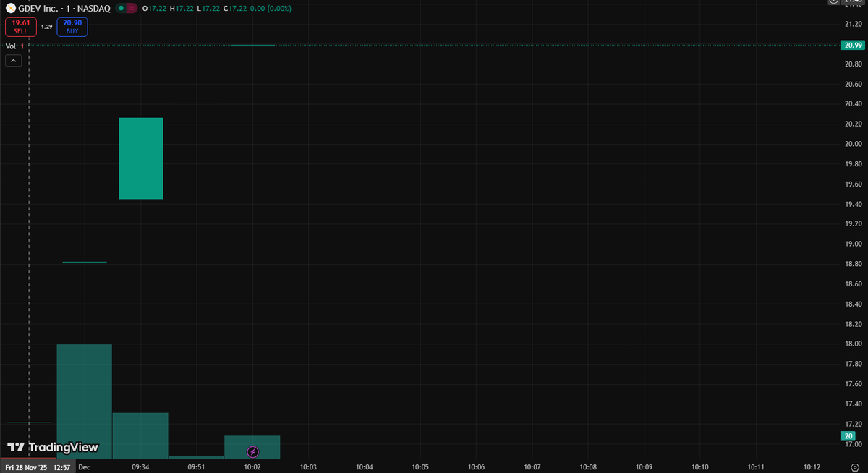The image size is (868, 473).
Task: Click the GDEV symbol logo icon
Action: pos(11,8)
